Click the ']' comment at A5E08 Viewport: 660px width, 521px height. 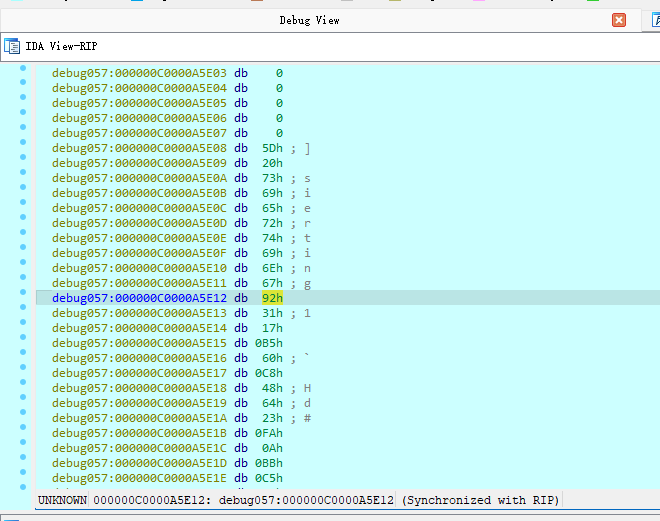click(307, 149)
